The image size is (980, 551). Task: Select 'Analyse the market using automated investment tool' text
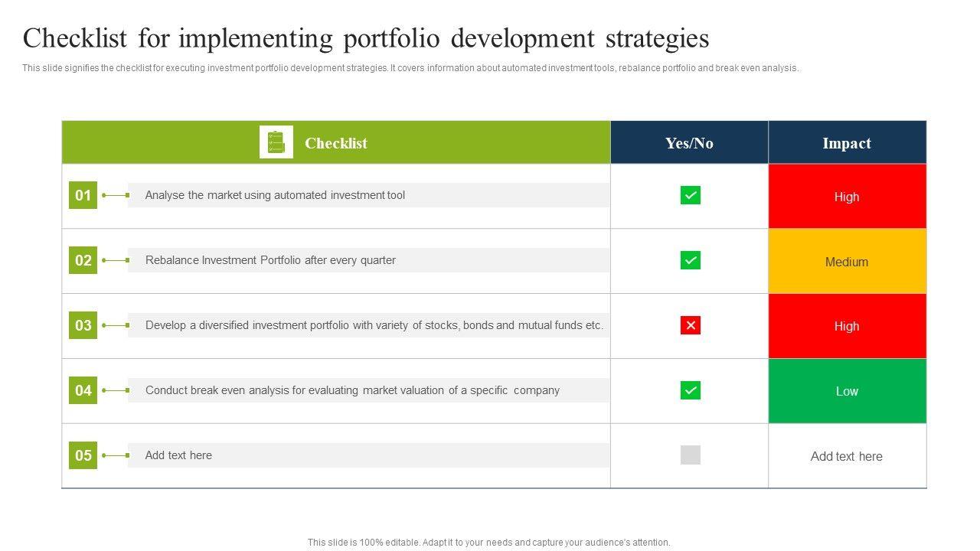(275, 195)
